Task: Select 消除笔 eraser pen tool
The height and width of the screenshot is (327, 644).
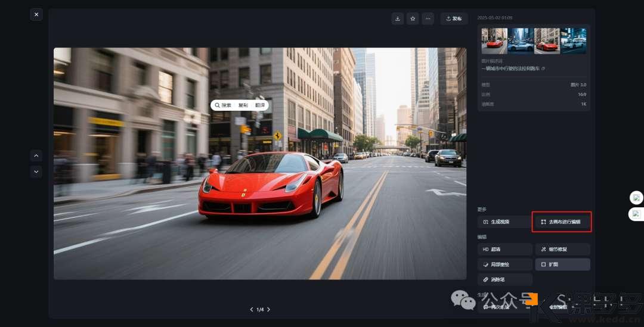Action: click(504, 279)
